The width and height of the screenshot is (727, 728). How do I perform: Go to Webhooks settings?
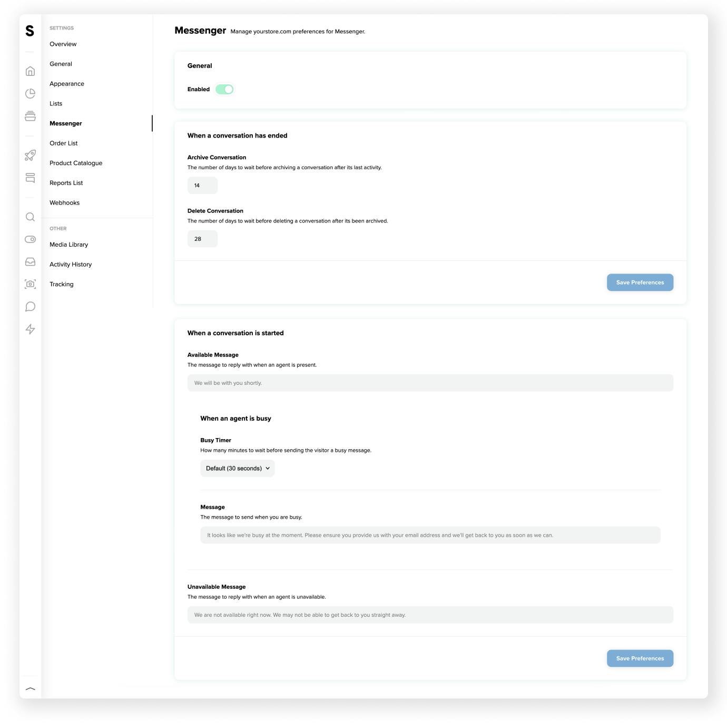65,203
